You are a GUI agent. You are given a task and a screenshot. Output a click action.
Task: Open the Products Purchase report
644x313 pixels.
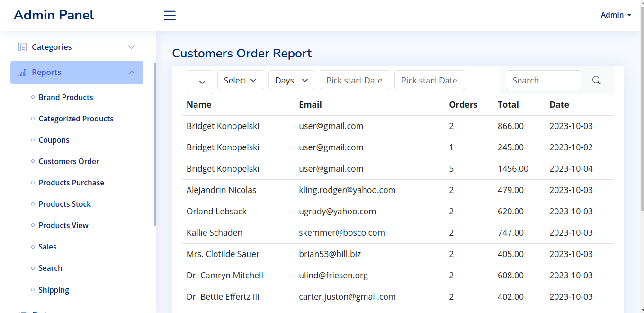(x=71, y=183)
